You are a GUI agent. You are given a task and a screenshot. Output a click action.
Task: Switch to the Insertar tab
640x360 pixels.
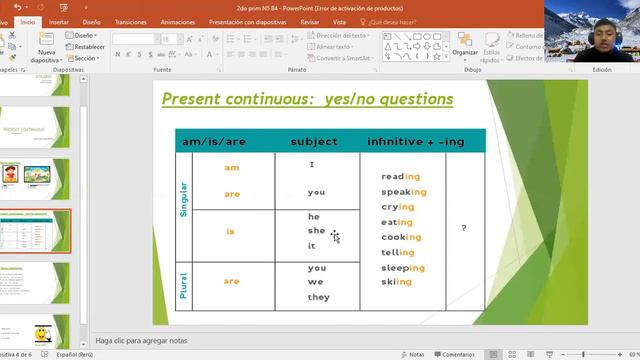[x=59, y=22]
